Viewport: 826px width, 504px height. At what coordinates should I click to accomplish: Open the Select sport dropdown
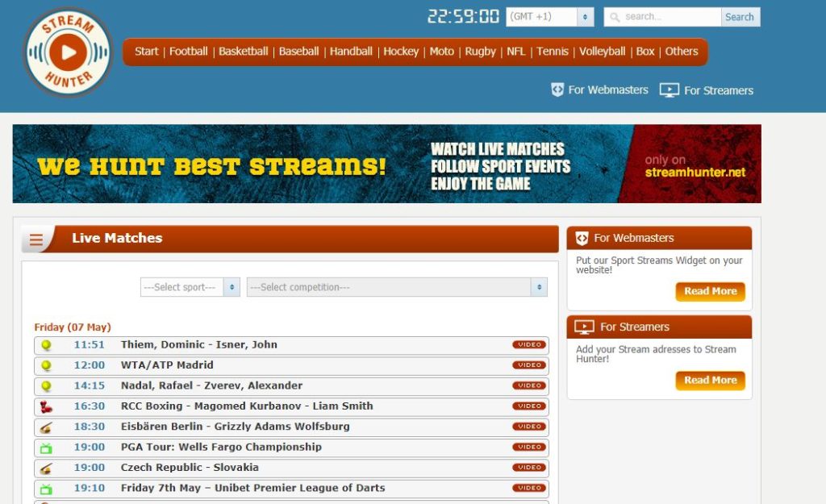point(190,287)
